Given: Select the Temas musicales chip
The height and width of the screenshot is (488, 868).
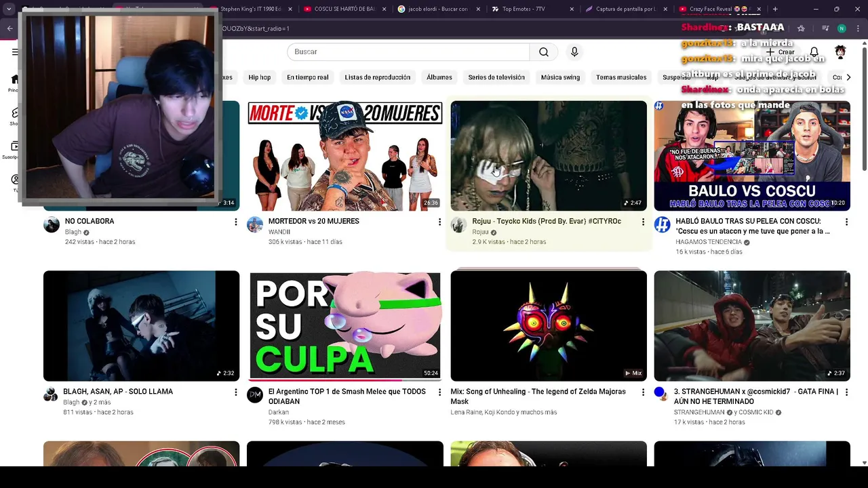Looking at the screenshot, I should click(x=621, y=77).
